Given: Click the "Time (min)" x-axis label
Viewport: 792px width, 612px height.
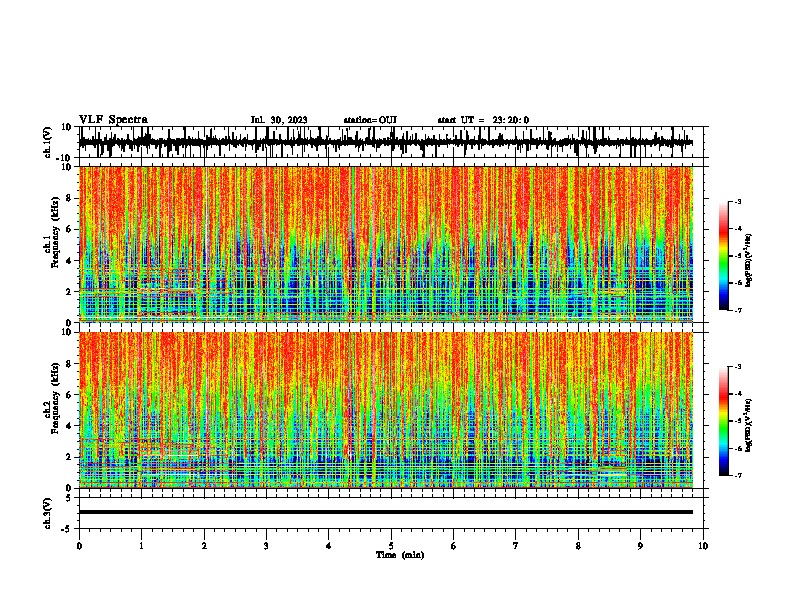Looking at the screenshot, I should (x=400, y=555).
